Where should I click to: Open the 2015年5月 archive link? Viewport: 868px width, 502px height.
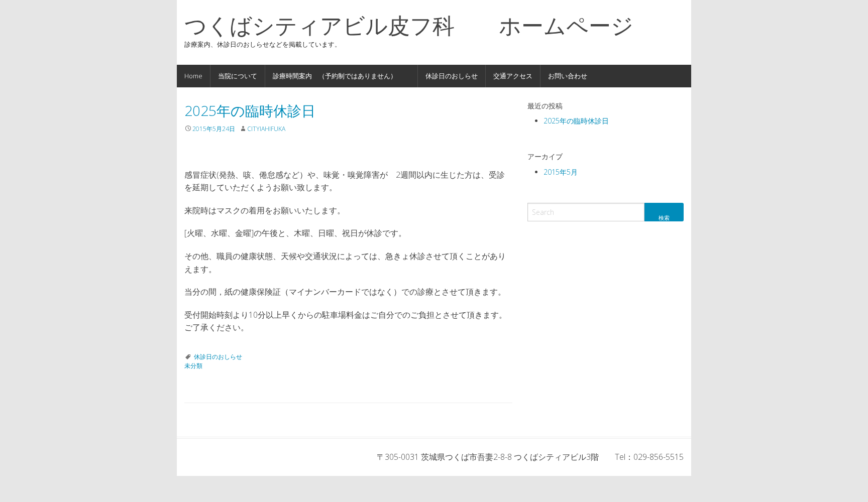[x=560, y=172]
